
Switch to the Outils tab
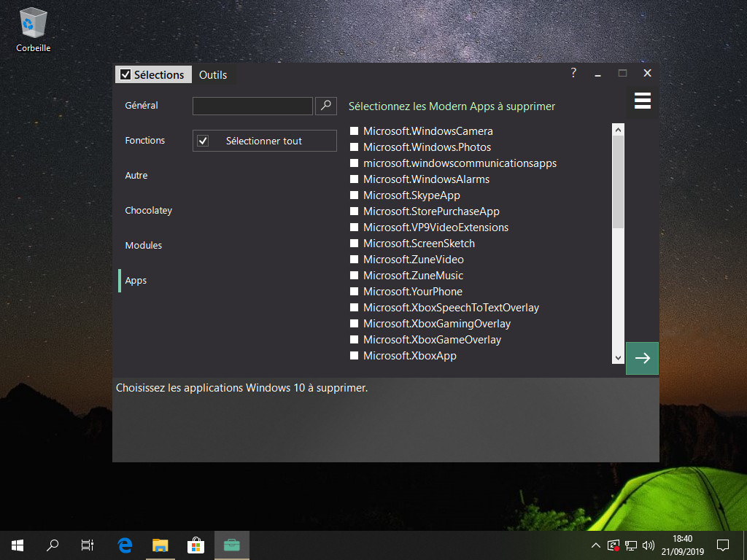tap(213, 74)
